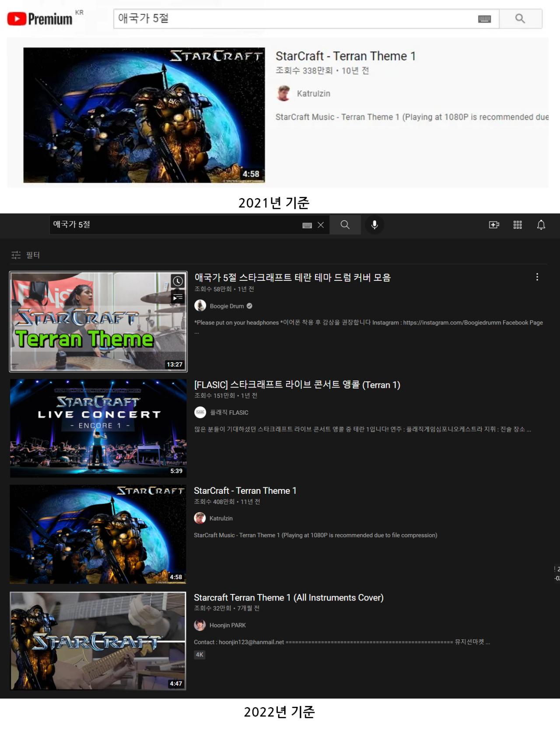Add drum cover video to queue

pyautogui.click(x=178, y=297)
